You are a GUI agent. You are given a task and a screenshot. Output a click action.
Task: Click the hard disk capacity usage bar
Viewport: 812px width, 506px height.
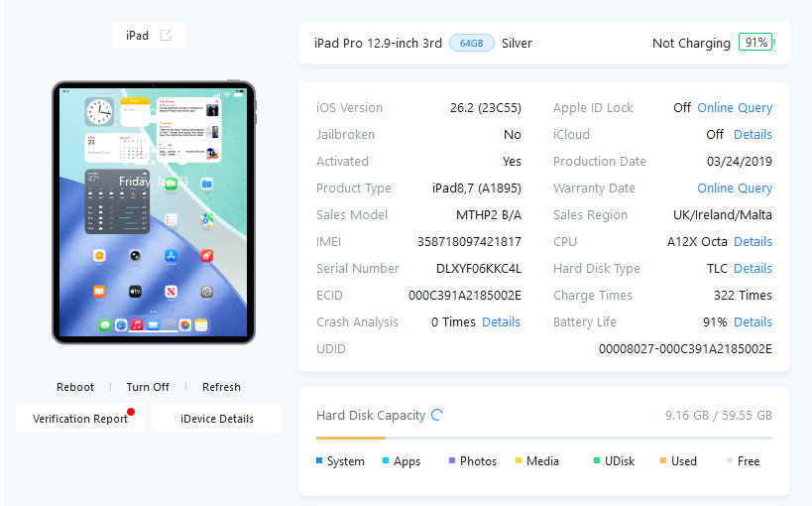pyautogui.click(x=543, y=439)
